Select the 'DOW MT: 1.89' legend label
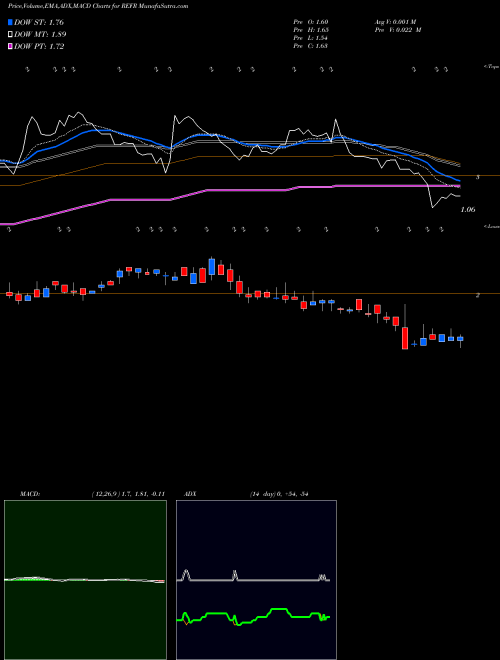This screenshot has width=500, height=660. point(40,35)
